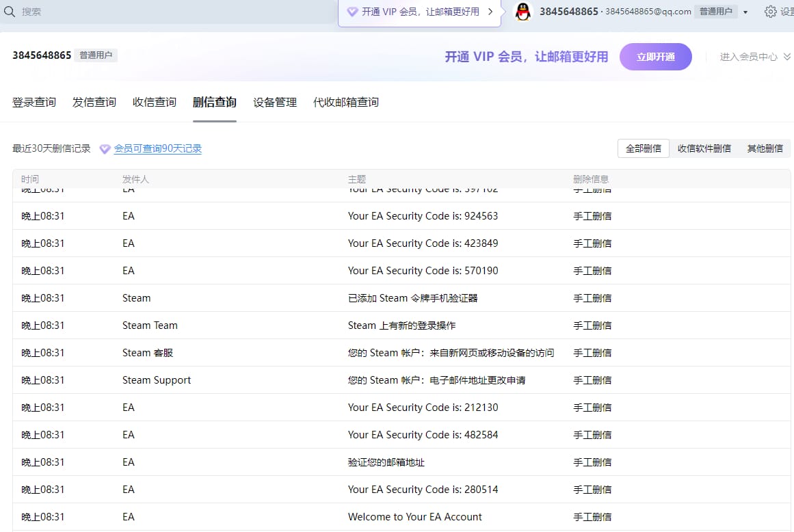Click the diamond icon beside 90-day records link
The width and height of the screenshot is (794, 532).
click(105, 149)
